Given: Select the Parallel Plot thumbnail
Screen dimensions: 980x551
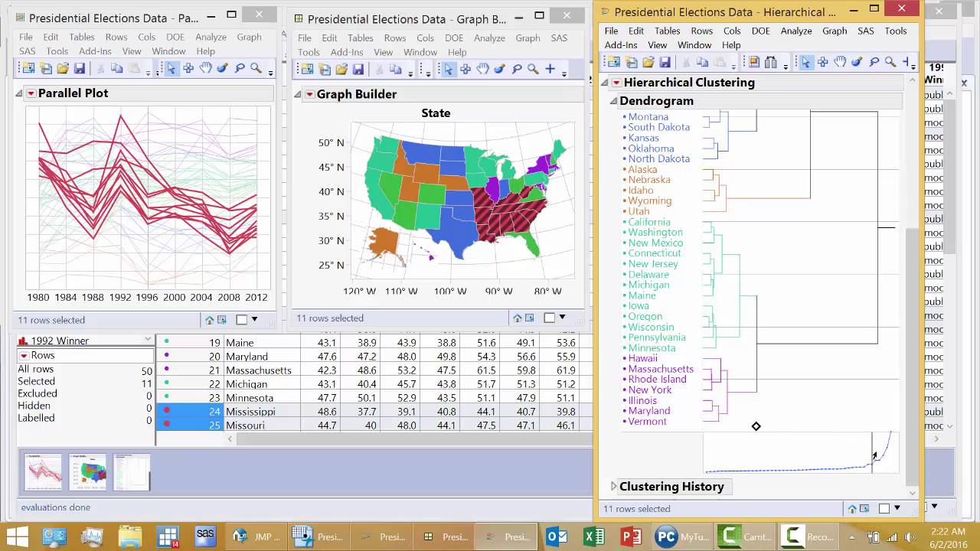Looking at the screenshot, I should [x=43, y=472].
